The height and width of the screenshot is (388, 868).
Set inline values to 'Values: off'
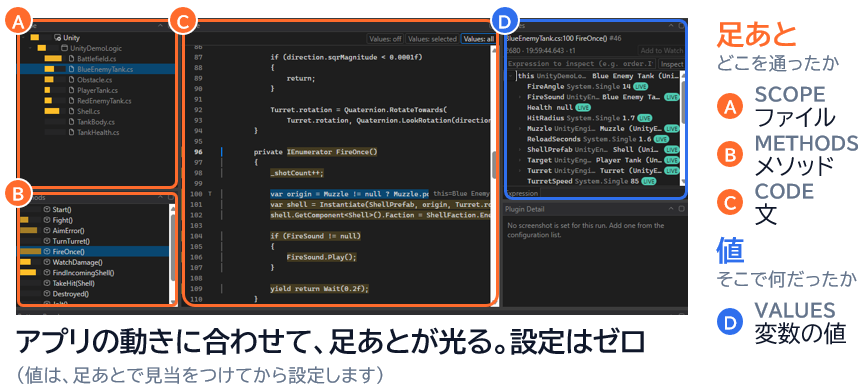click(x=385, y=39)
